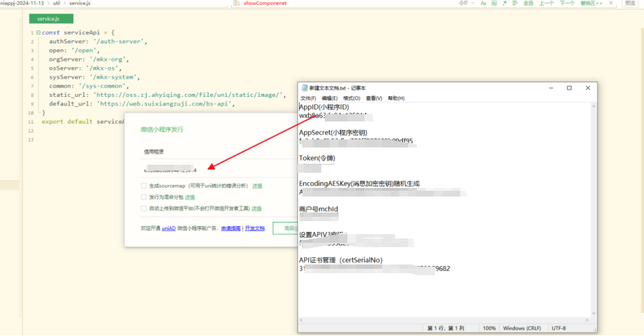The height and width of the screenshot is (336, 644).
Task: Click Notepad vertical scrollbar down arrow
Action: (593, 314)
